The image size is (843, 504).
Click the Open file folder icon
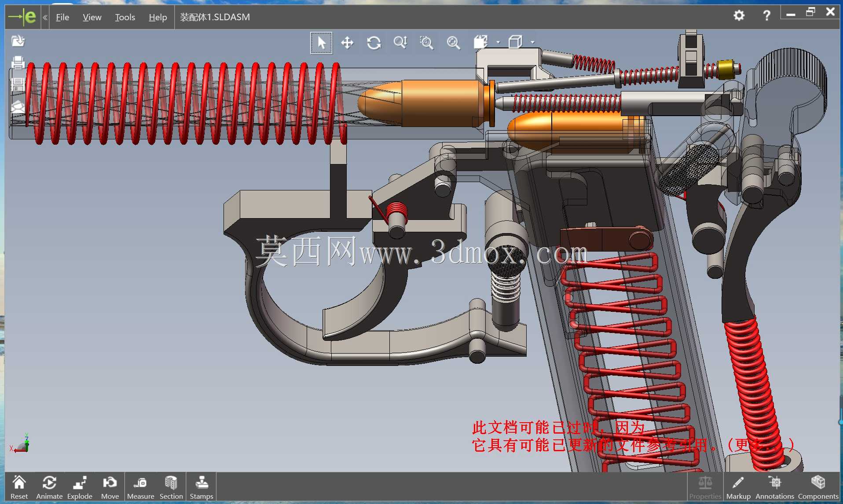click(x=18, y=41)
